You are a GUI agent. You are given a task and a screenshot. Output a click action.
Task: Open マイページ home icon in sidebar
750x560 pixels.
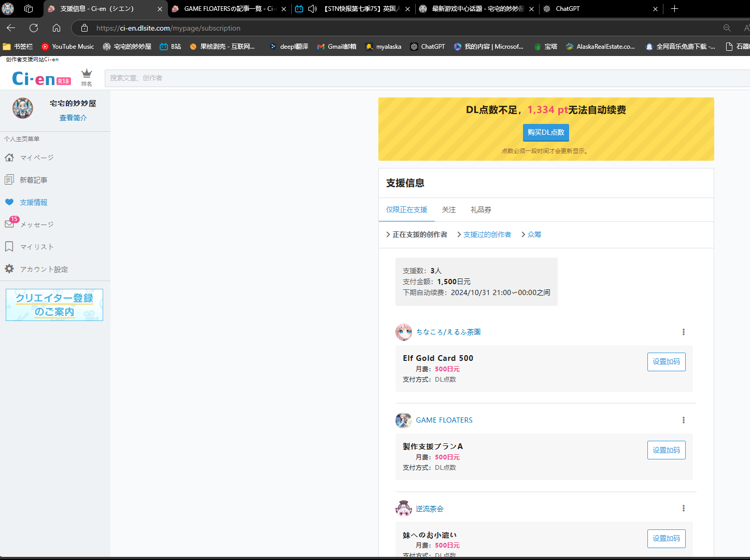pyautogui.click(x=9, y=157)
